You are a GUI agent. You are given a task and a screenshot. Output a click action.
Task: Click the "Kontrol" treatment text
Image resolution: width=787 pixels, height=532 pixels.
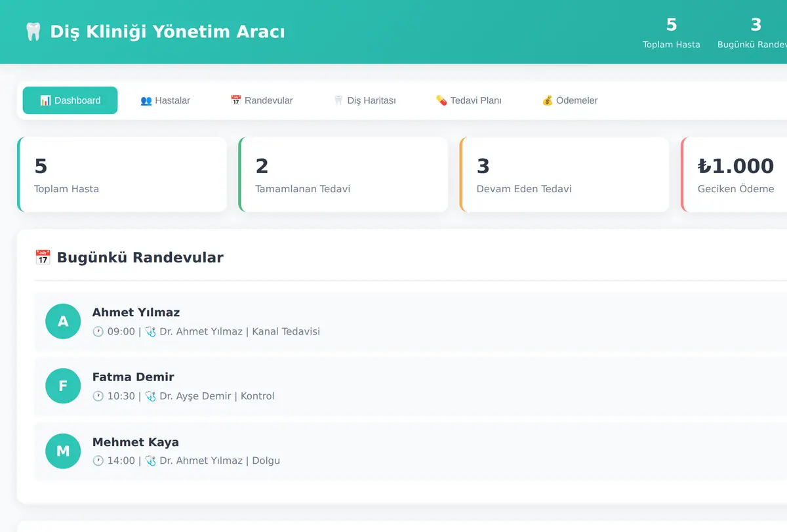[x=258, y=396]
